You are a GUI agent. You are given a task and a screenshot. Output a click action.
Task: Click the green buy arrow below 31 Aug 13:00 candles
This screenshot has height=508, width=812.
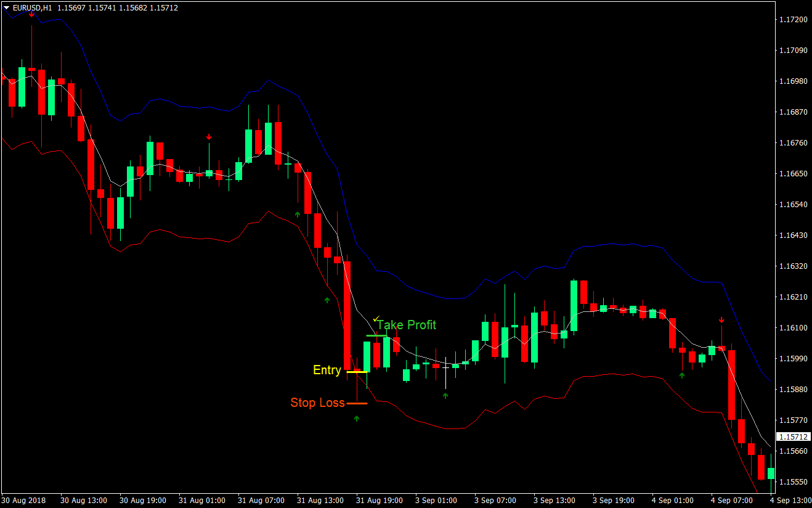pos(326,300)
